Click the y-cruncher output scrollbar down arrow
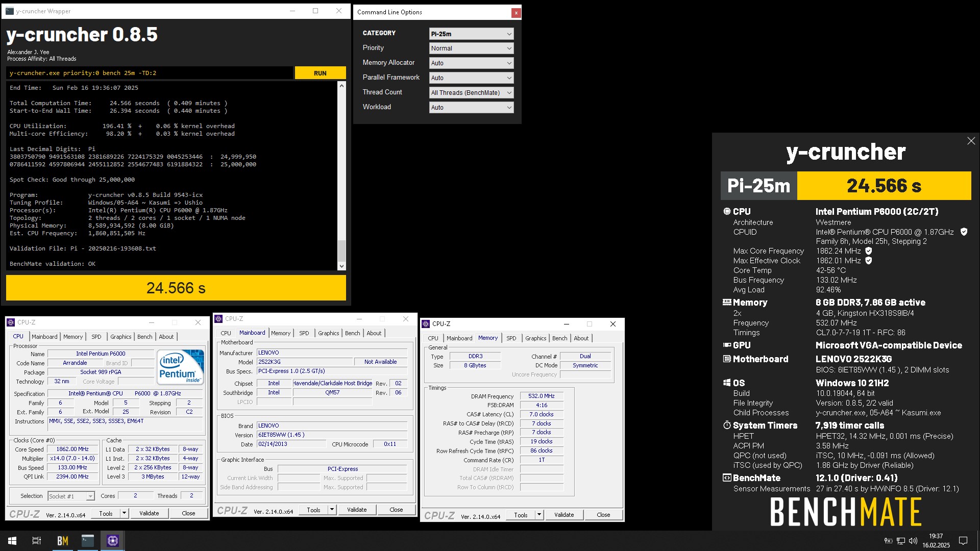Viewport: 980px width, 551px height. (x=341, y=266)
